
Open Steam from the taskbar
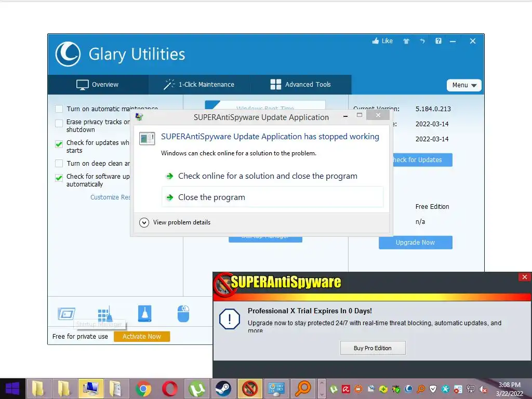[x=223, y=389]
